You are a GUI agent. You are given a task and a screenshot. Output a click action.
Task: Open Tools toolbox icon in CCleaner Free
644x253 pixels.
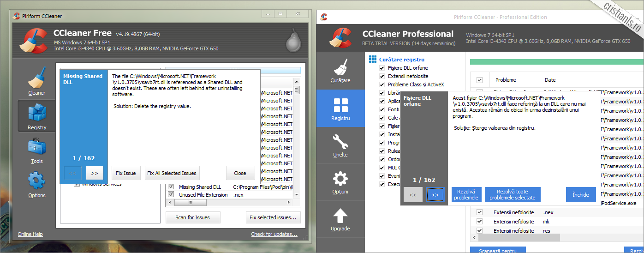point(37,150)
